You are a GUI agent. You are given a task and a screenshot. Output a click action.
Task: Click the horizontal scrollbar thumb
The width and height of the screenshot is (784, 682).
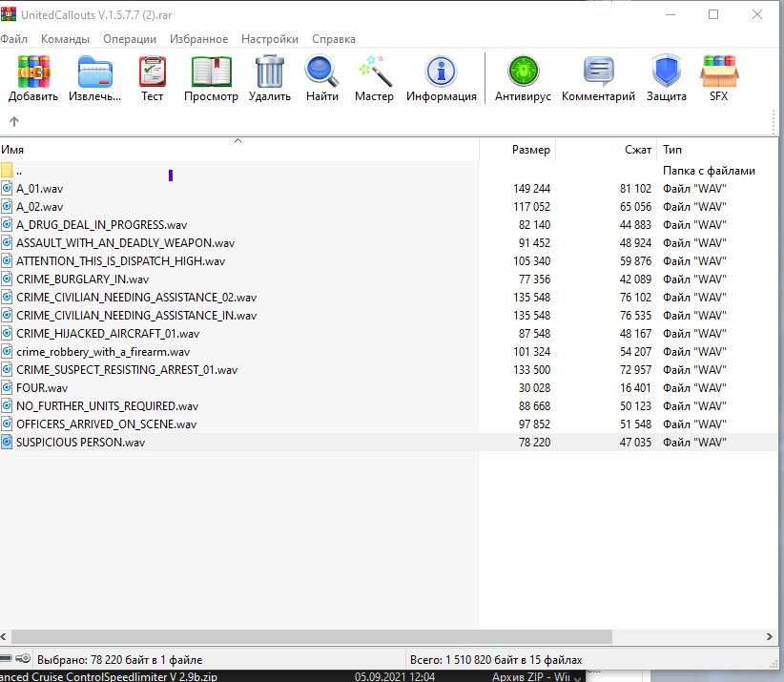click(x=312, y=636)
